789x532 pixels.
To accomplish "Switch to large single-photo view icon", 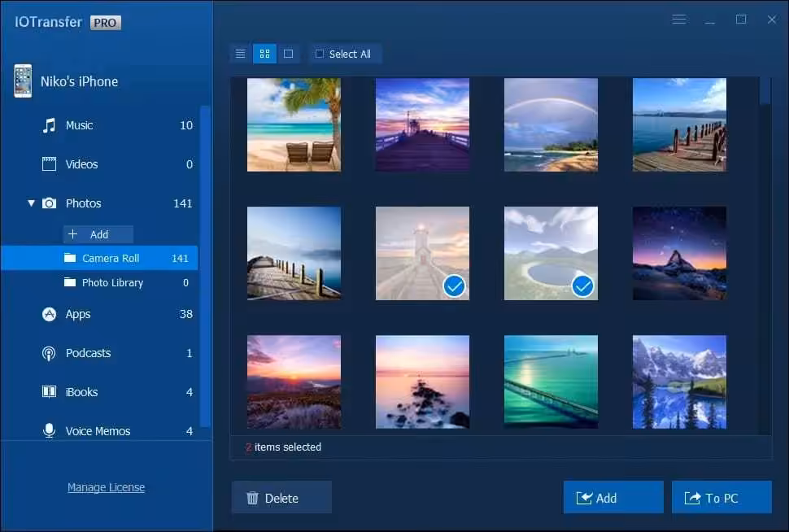I will tap(288, 54).
